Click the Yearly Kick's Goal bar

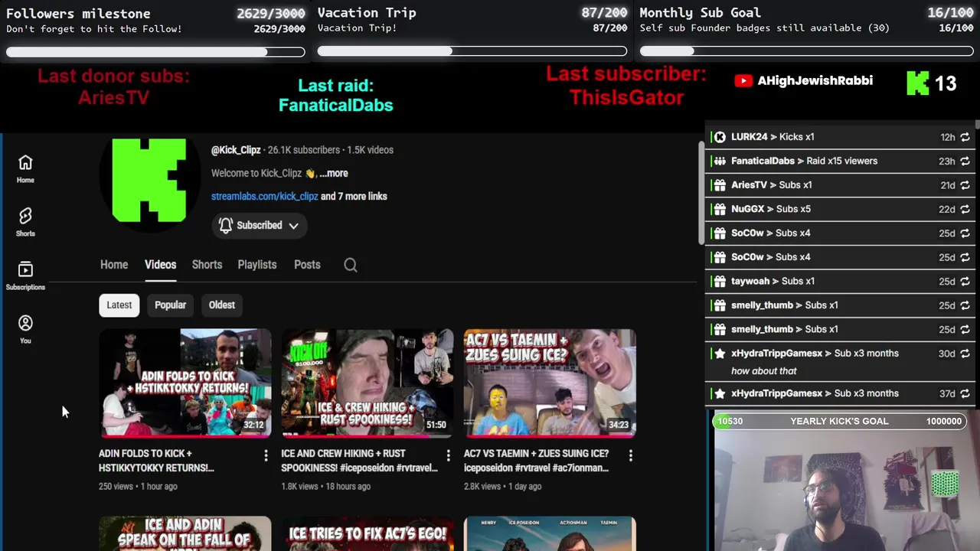[841, 421]
